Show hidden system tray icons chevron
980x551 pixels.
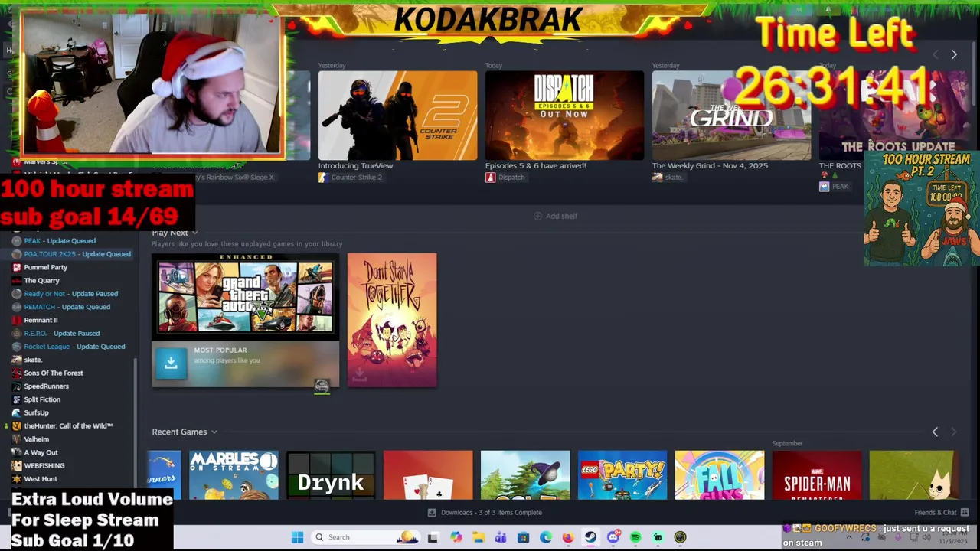[x=848, y=537]
